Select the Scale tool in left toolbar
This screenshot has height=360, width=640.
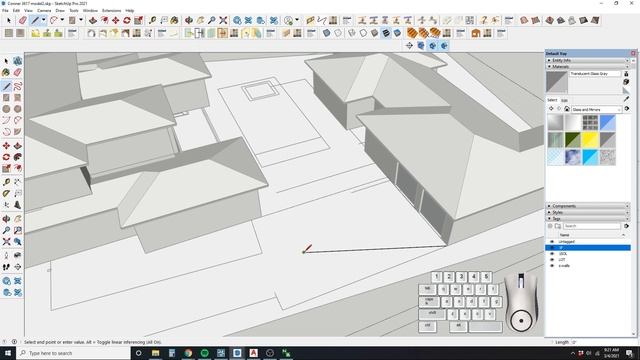coord(6,168)
